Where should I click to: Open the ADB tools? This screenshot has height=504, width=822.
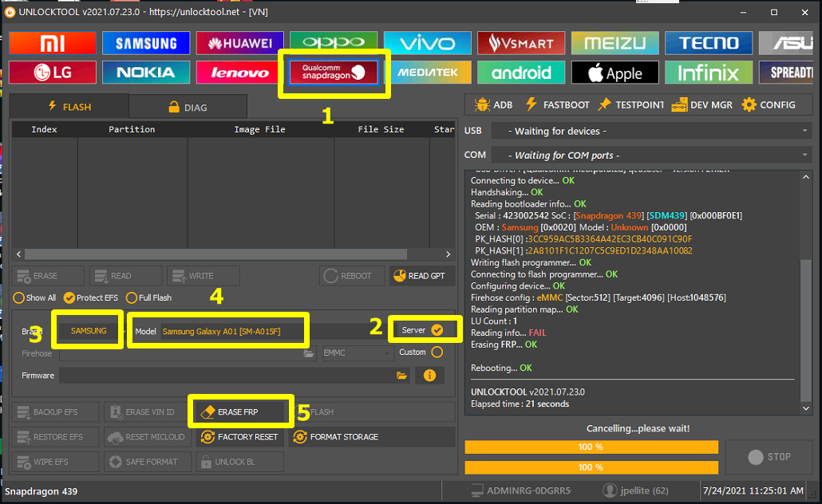click(x=493, y=104)
